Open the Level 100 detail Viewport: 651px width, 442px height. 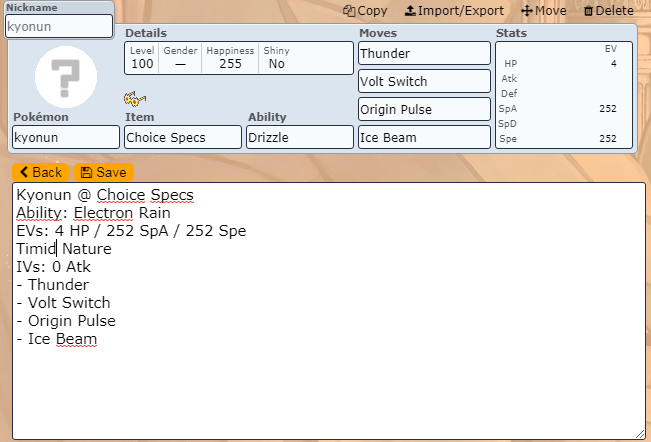click(x=142, y=58)
